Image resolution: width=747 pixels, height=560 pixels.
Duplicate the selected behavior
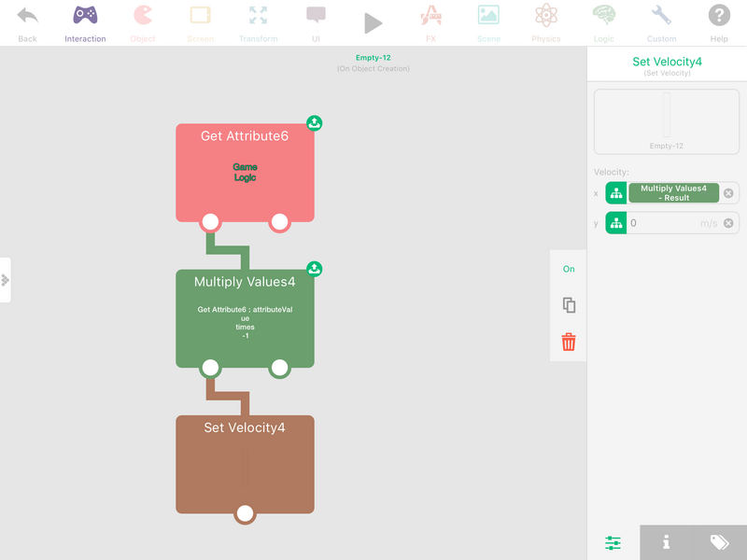tap(569, 305)
